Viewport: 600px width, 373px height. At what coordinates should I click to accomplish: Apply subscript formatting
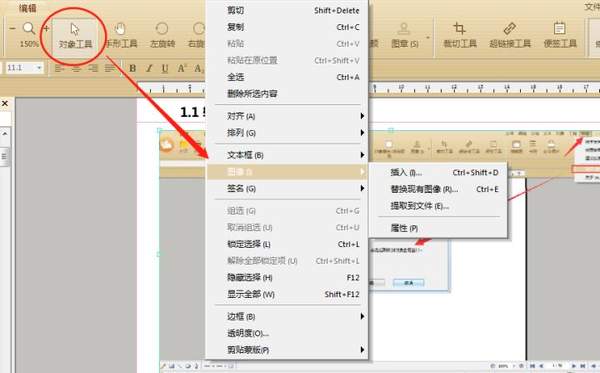coord(198,68)
